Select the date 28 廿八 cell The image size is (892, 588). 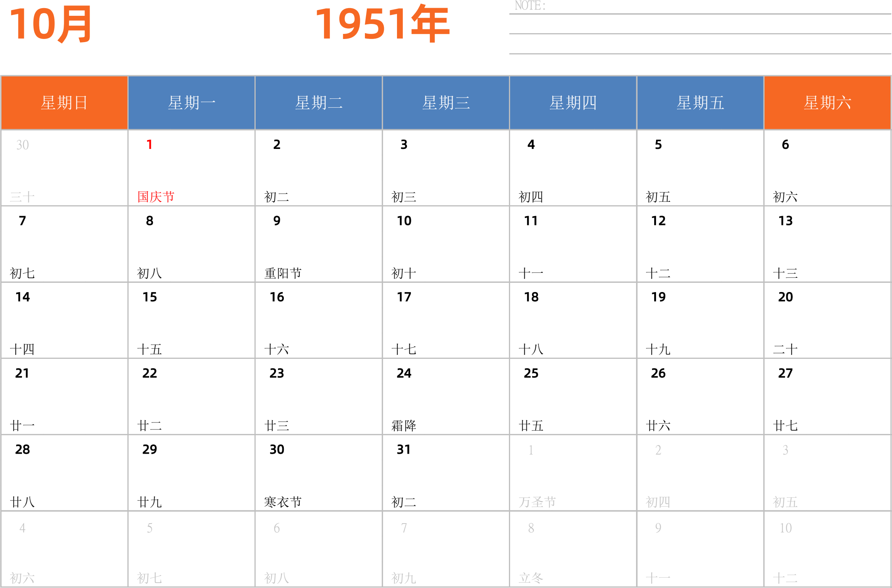click(x=64, y=473)
